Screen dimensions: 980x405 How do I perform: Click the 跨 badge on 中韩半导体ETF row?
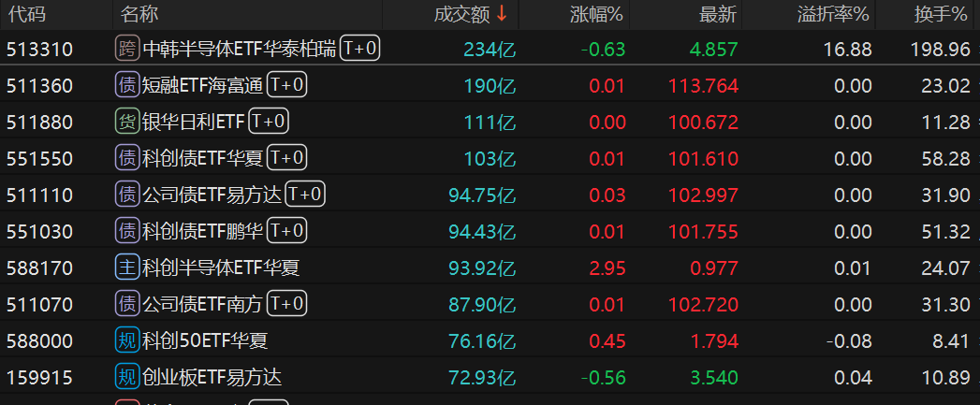[x=127, y=49]
